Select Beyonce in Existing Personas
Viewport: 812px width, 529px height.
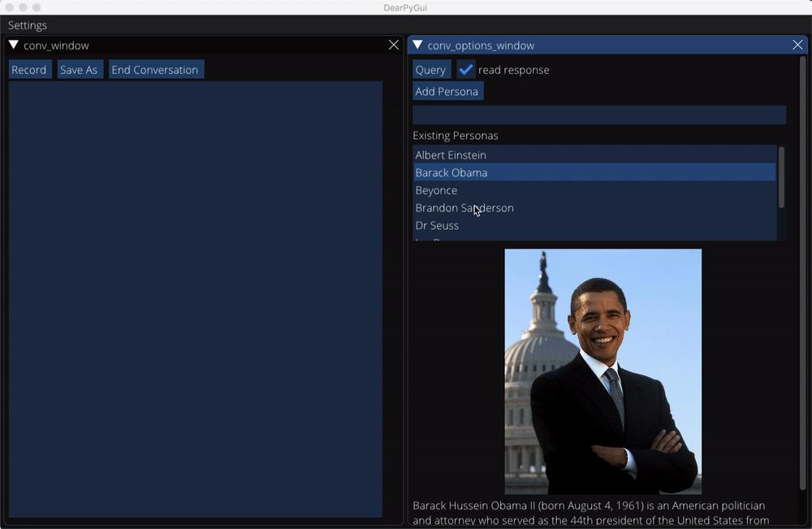(436, 190)
